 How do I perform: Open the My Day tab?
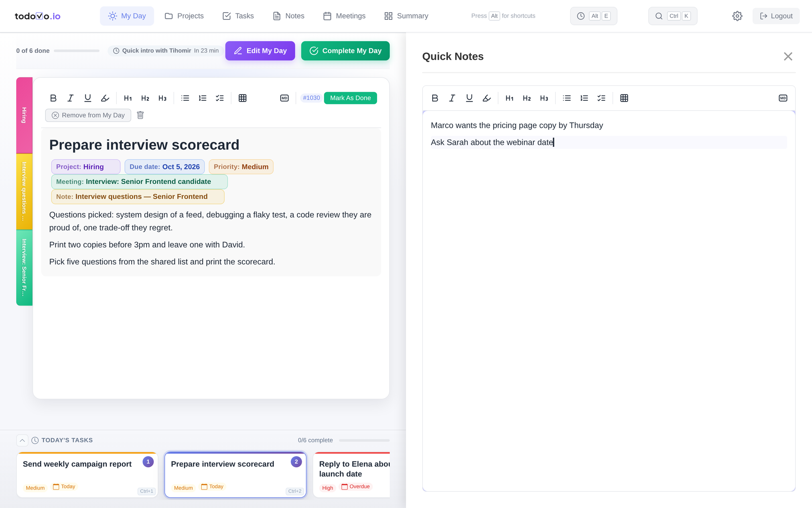coord(127,16)
